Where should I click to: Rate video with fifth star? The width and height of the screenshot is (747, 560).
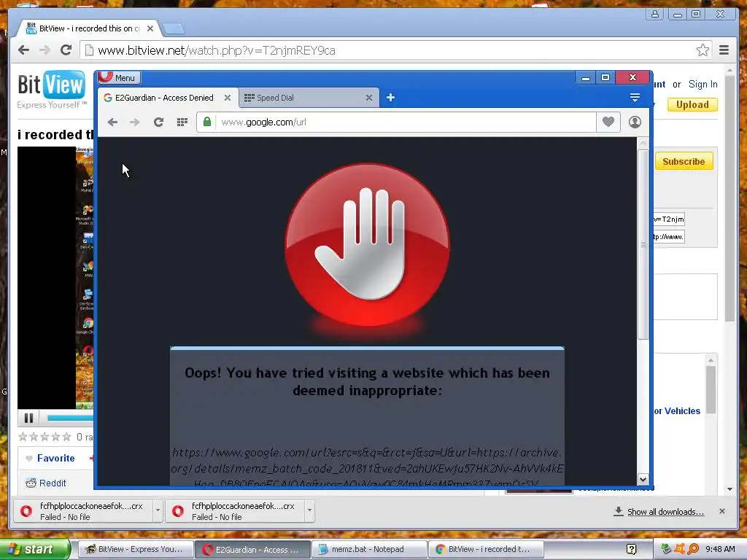[66, 437]
